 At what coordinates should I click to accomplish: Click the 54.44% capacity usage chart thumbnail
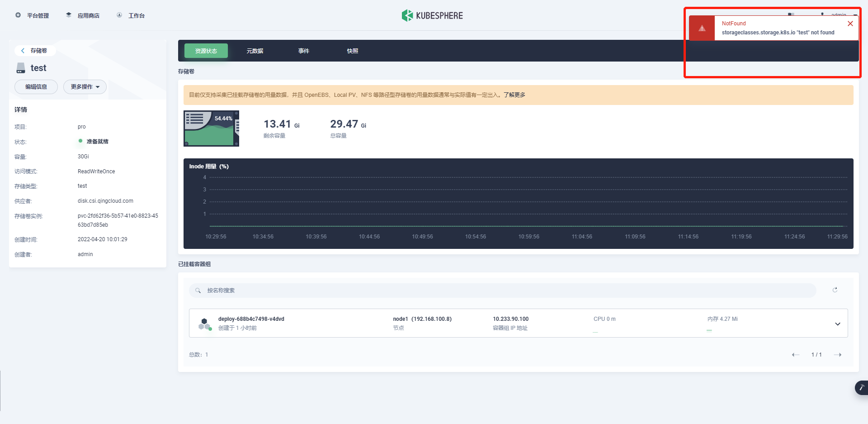[x=211, y=129]
